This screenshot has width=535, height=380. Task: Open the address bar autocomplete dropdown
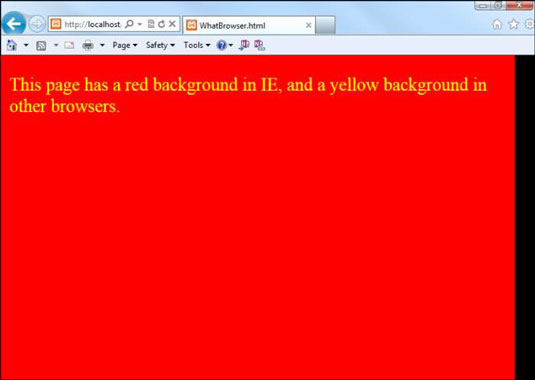point(140,24)
